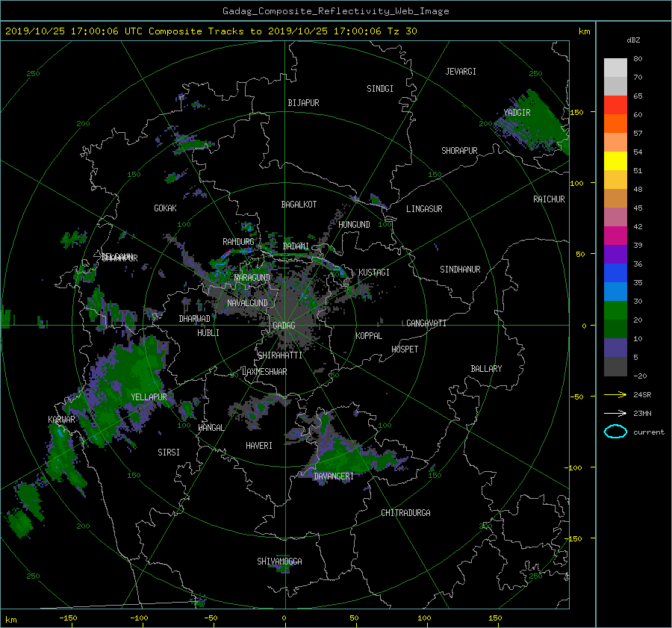Viewport: 672px width, 628px height.
Task: Click the BADAMI city label
Action: pyautogui.click(x=296, y=246)
